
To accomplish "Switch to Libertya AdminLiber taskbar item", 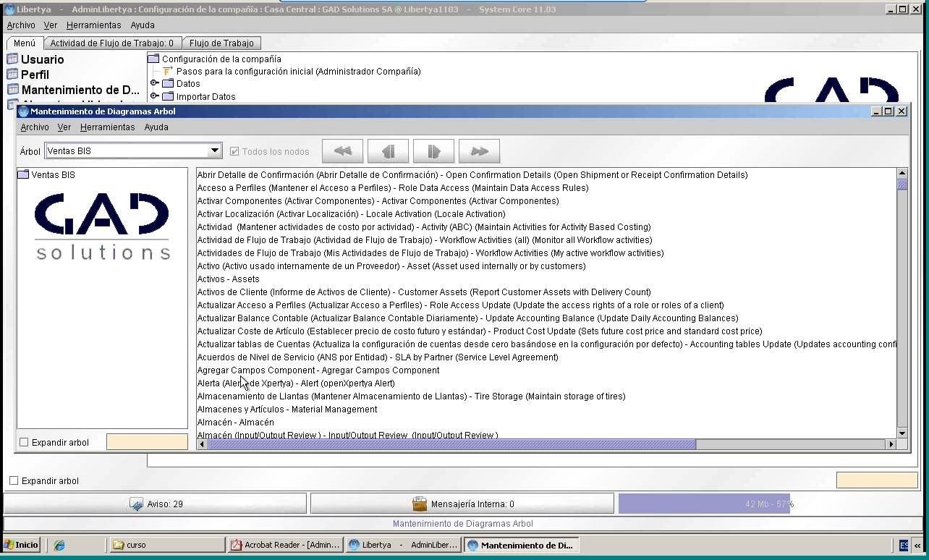I will click(x=403, y=545).
